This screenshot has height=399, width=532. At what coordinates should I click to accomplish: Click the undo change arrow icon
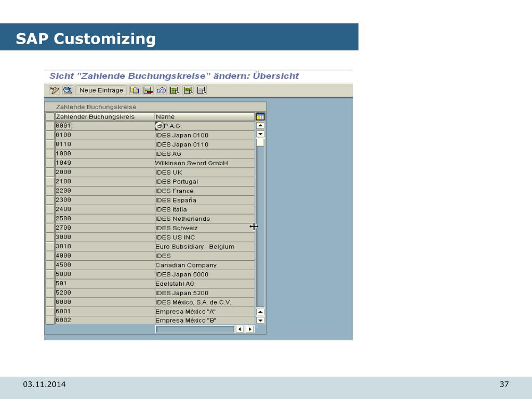(161, 90)
